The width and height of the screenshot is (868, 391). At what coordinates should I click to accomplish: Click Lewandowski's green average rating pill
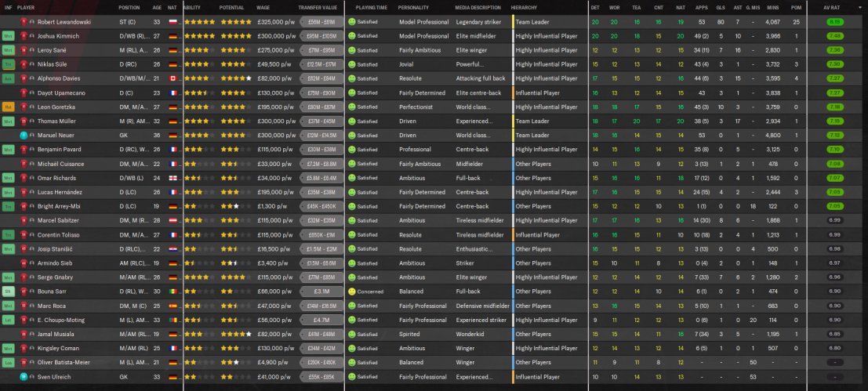(x=835, y=22)
